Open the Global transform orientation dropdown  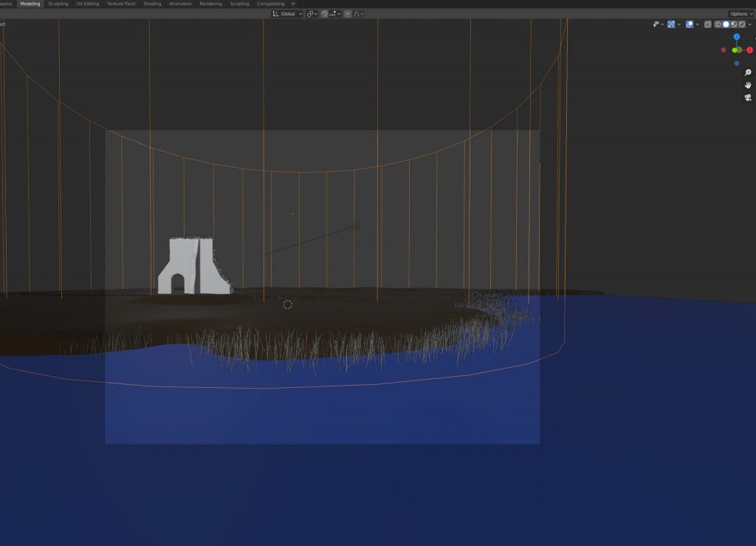[x=287, y=14]
